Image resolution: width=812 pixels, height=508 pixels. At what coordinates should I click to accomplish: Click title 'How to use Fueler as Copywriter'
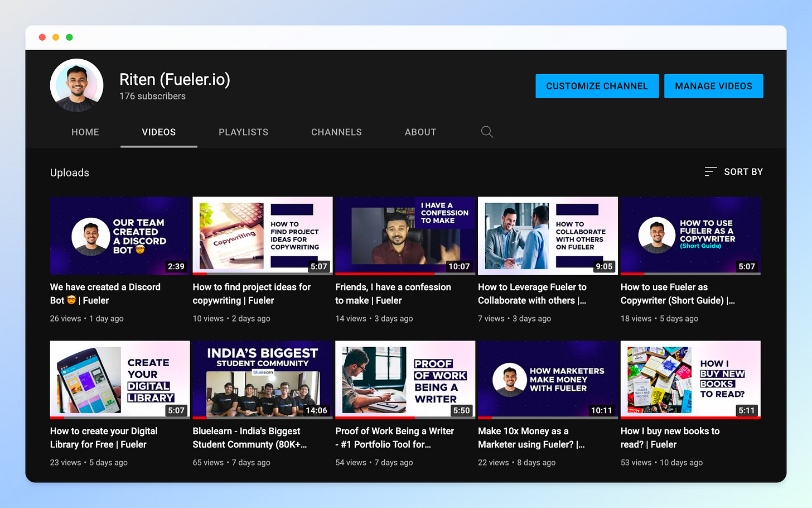678,294
